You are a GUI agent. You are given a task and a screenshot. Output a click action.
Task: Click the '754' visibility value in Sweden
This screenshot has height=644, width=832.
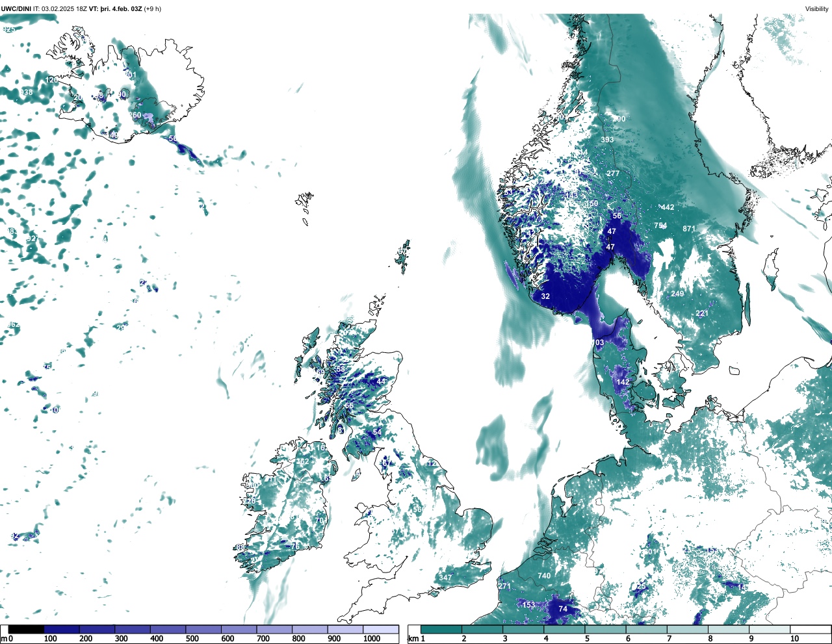point(660,225)
